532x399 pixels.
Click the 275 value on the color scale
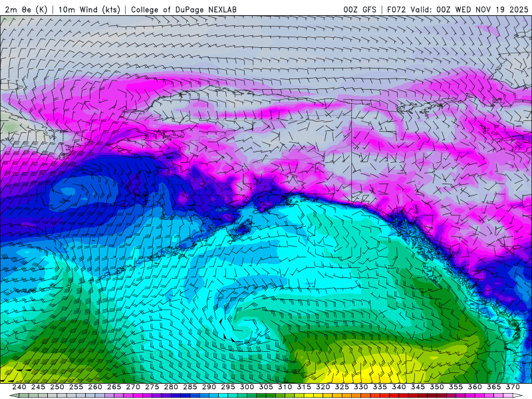pos(152,387)
